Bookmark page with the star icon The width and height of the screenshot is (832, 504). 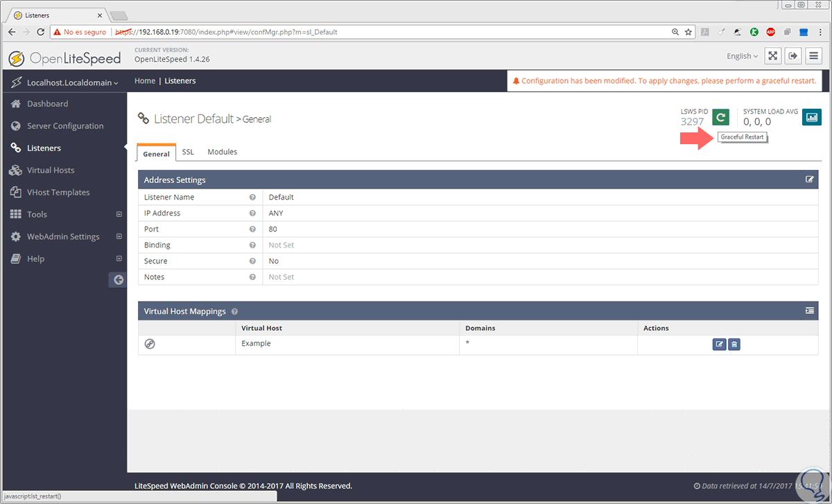coord(688,32)
